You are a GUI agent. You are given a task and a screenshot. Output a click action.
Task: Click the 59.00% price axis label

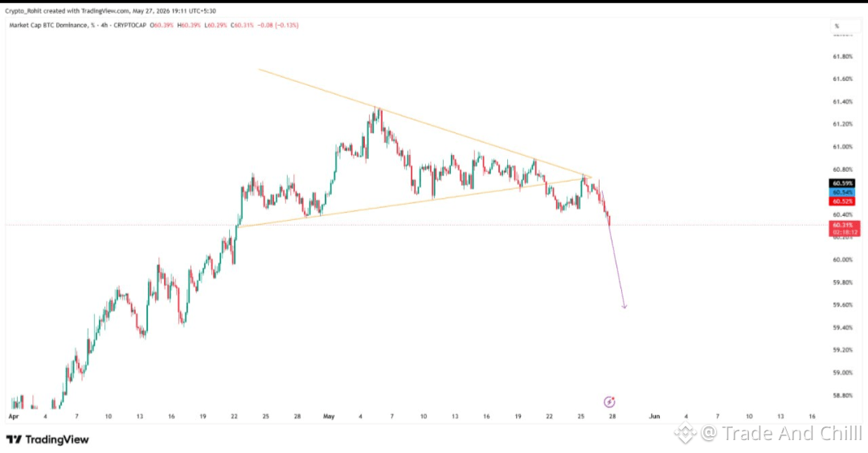click(x=842, y=372)
